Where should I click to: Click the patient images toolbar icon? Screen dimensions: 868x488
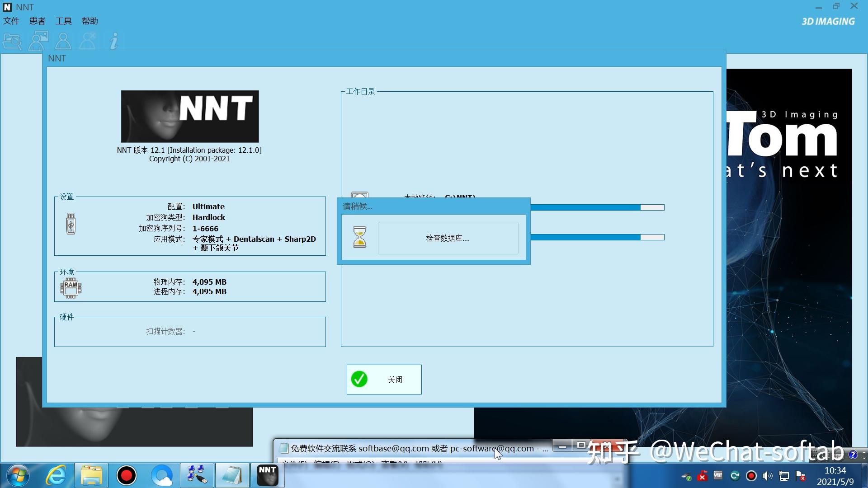click(x=38, y=41)
